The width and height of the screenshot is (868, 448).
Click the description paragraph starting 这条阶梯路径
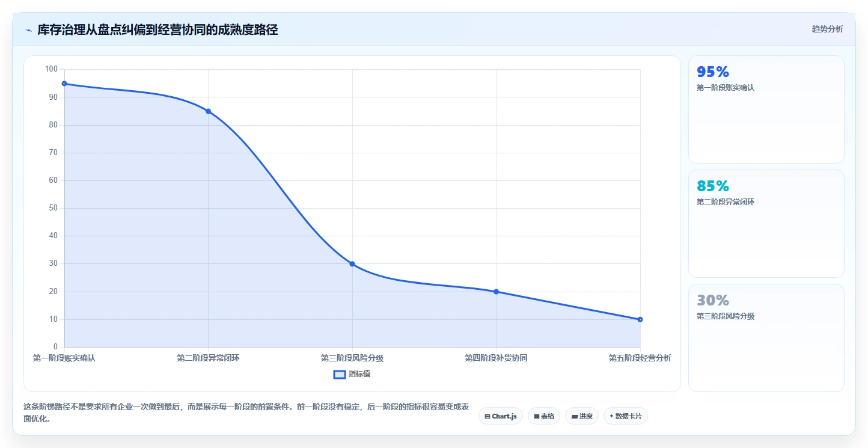pyautogui.click(x=245, y=413)
